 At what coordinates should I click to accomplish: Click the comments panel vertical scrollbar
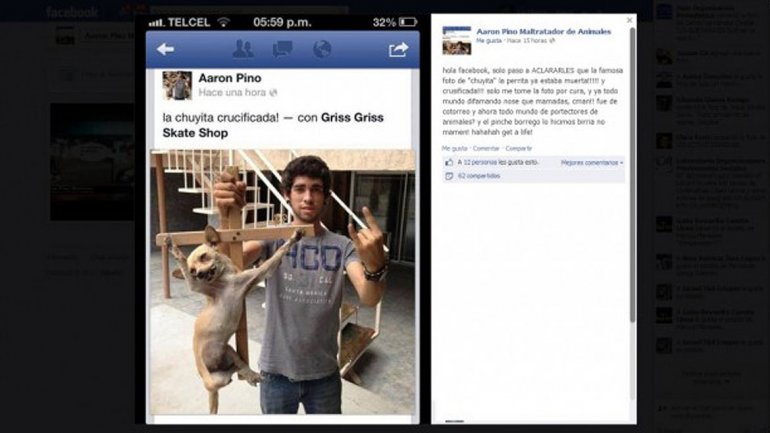[x=632, y=175]
